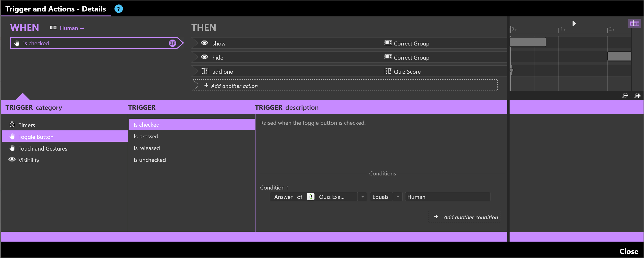
Task: Click the counter icon beside add one
Action: [204, 71]
